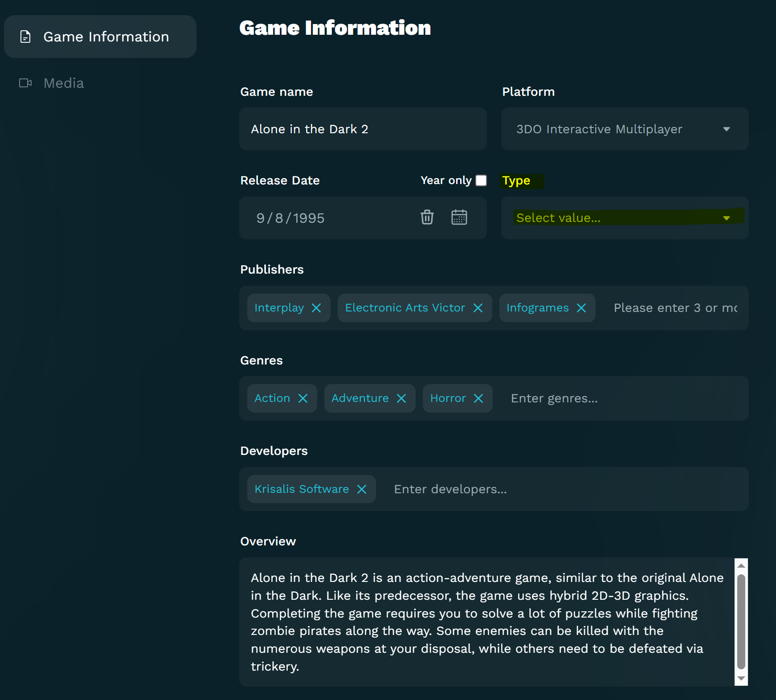Clear release date with trash icon

click(427, 217)
